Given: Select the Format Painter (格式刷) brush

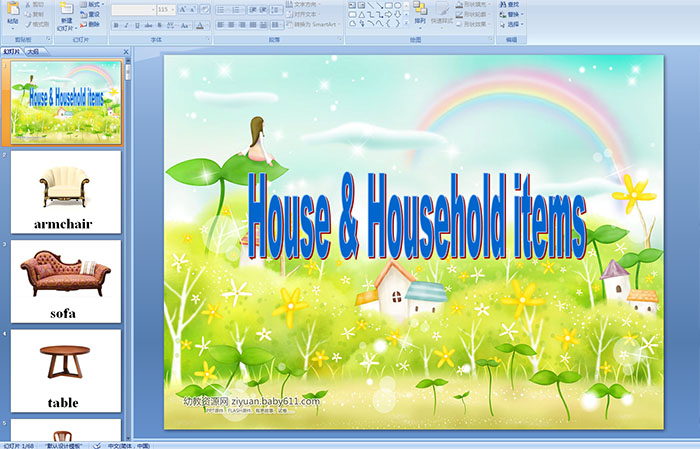Looking at the screenshot, I should tap(28, 24).
